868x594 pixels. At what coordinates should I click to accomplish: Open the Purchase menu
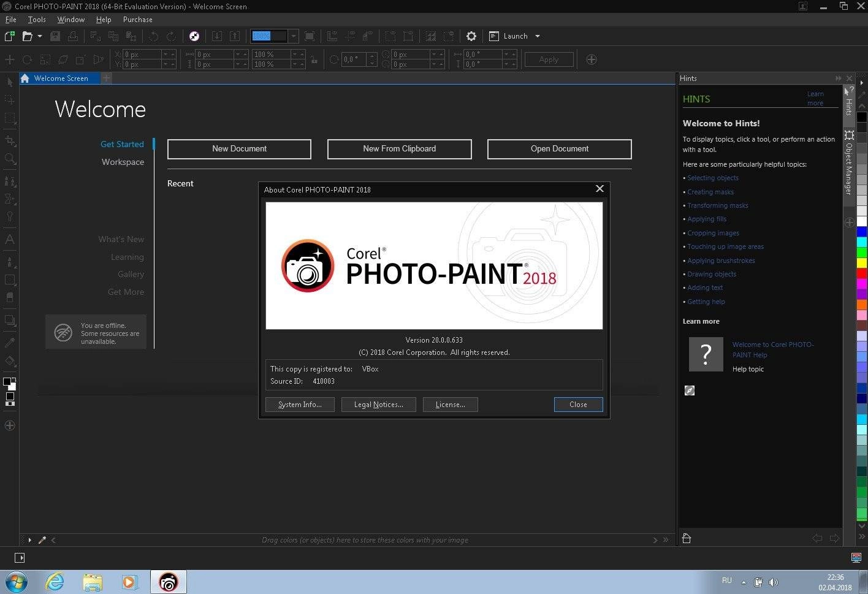[138, 20]
